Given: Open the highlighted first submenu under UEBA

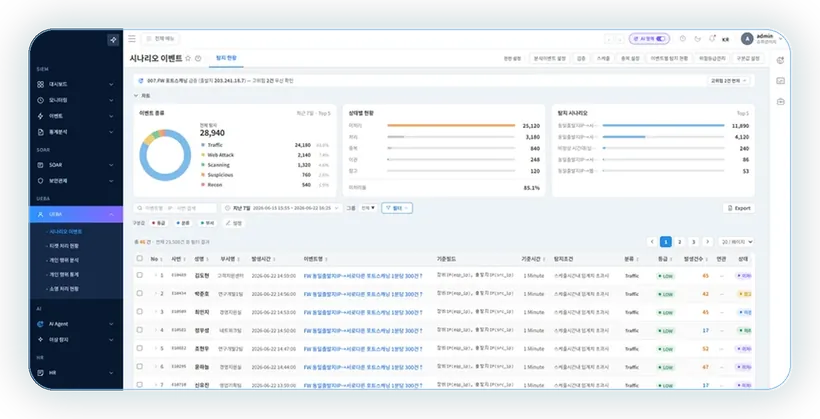Looking at the screenshot, I should 64,232.
